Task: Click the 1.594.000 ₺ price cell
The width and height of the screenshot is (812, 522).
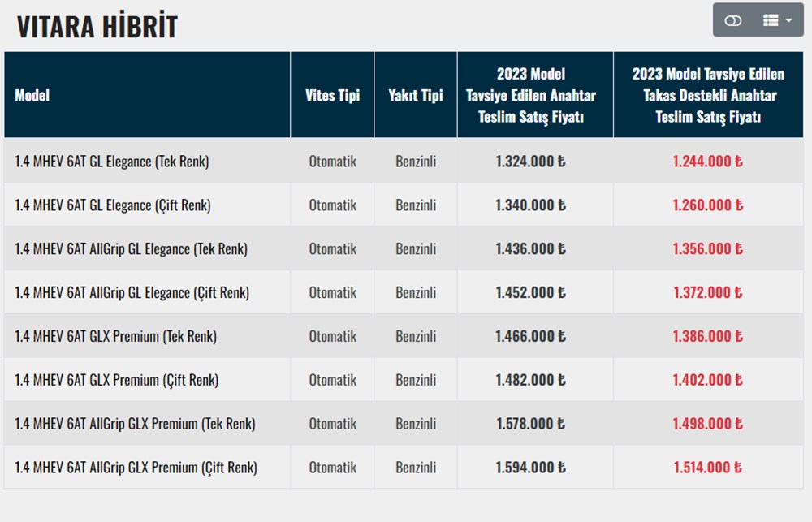Action: (531, 468)
